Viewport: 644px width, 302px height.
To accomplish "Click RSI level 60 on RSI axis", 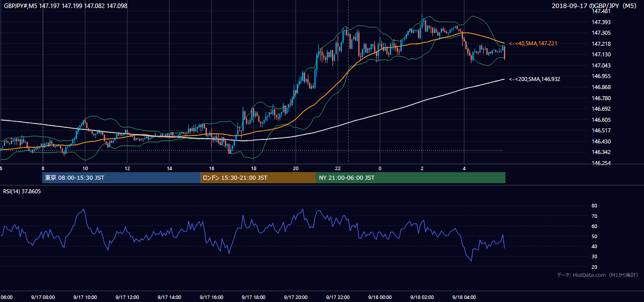I will click(594, 226).
